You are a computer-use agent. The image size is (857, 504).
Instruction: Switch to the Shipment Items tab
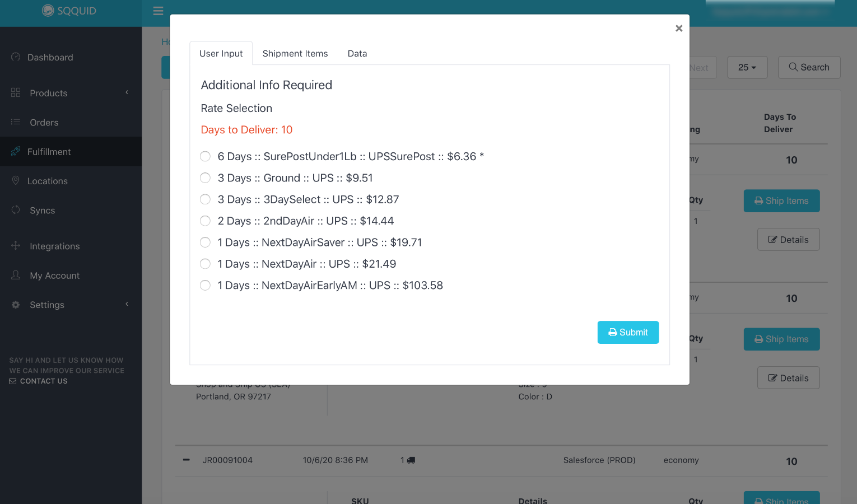pos(295,53)
